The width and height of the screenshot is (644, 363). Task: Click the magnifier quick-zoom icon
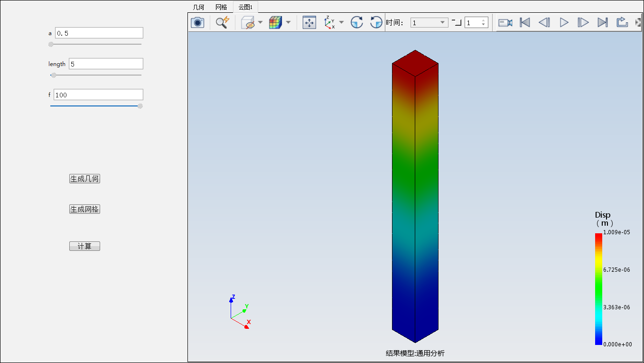coord(223,22)
